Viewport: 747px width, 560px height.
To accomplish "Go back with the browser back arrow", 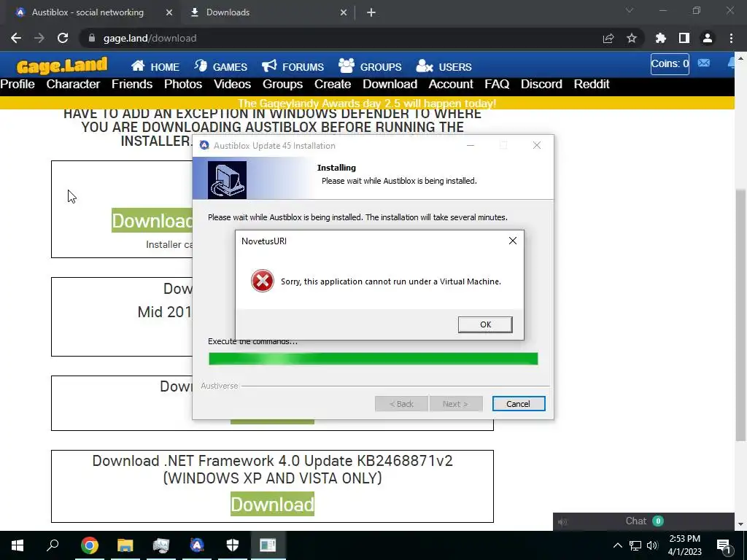I will point(16,38).
